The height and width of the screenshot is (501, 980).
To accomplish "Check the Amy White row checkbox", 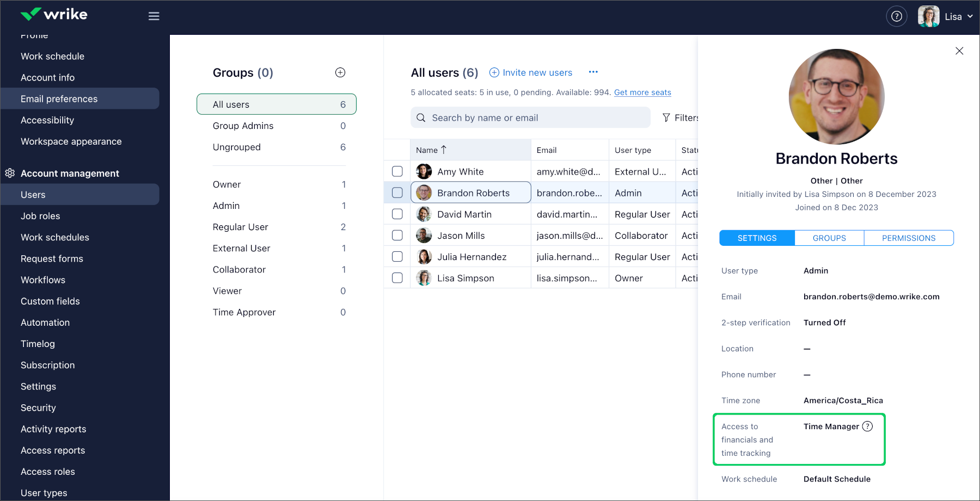I will point(397,171).
